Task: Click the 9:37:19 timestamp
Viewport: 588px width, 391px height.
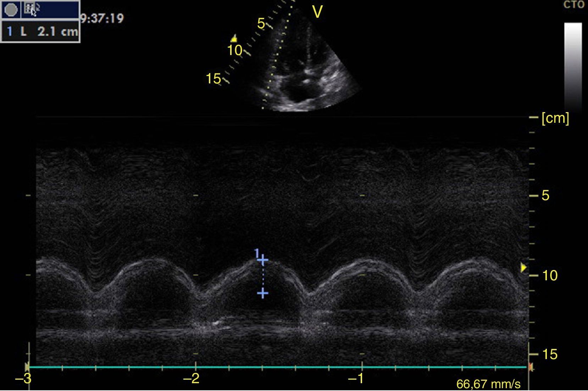Action: (102, 18)
